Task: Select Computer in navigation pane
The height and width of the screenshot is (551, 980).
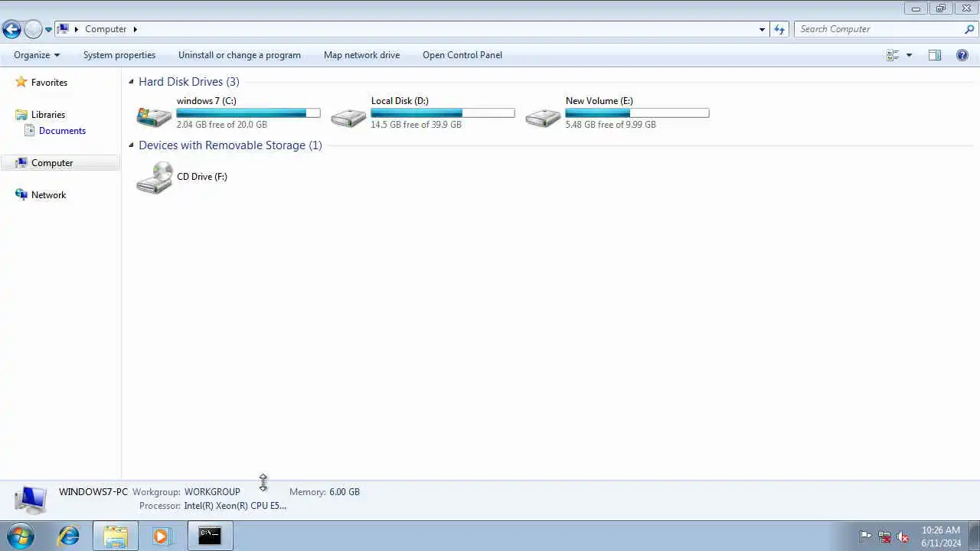Action: [x=52, y=163]
